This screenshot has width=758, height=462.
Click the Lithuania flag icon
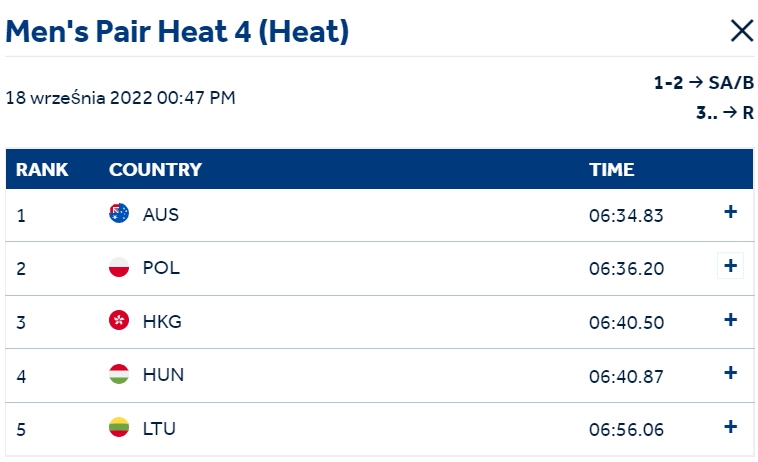(x=119, y=427)
